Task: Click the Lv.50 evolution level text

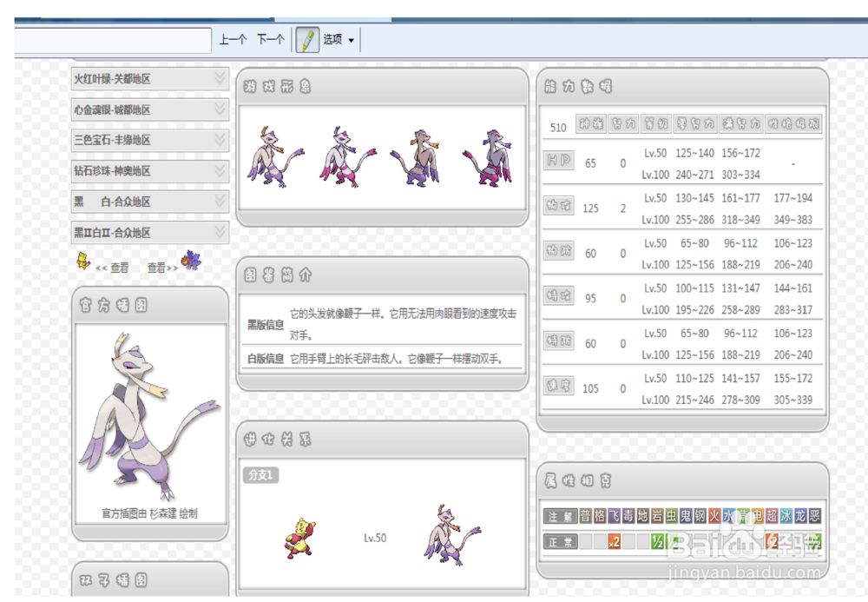Action: (x=375, y=538)
